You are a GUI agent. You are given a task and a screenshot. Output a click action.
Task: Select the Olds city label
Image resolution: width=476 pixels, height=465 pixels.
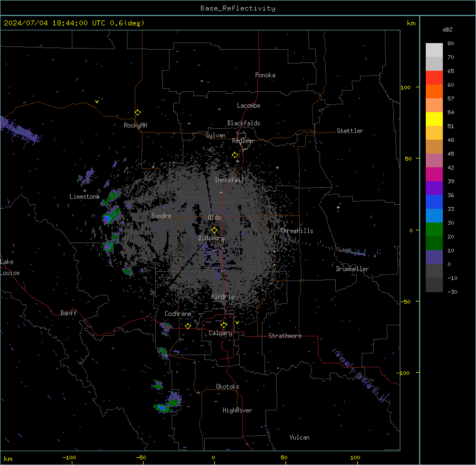pyautogui.click(x=214, y=218)
